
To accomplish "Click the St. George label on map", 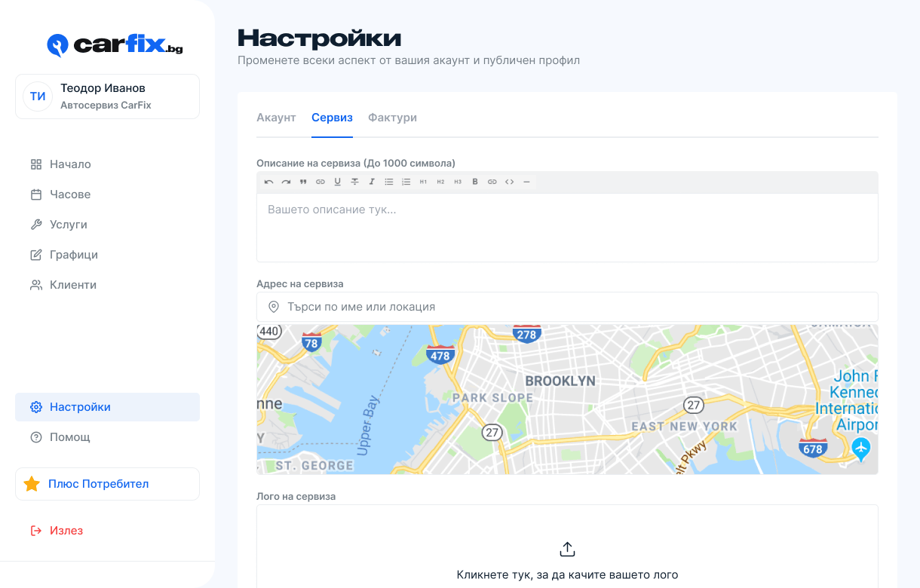I will (314, 466).
